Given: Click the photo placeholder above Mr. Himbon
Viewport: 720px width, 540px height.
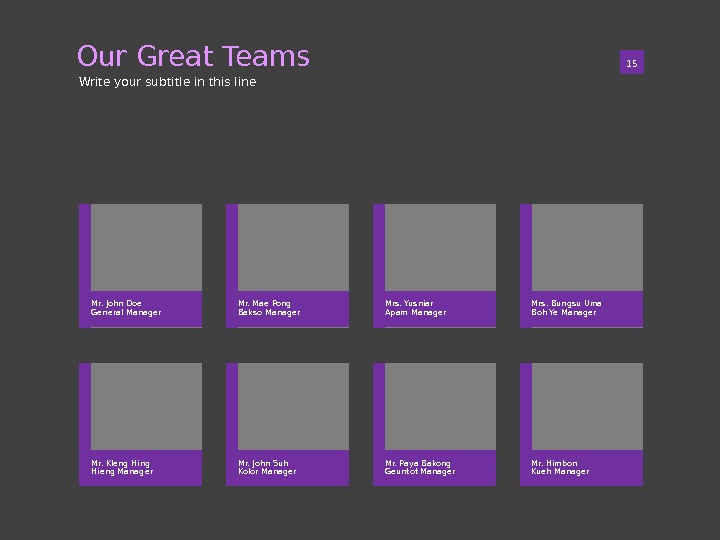Looking at the screenshot, I should (x=587, y=406).
